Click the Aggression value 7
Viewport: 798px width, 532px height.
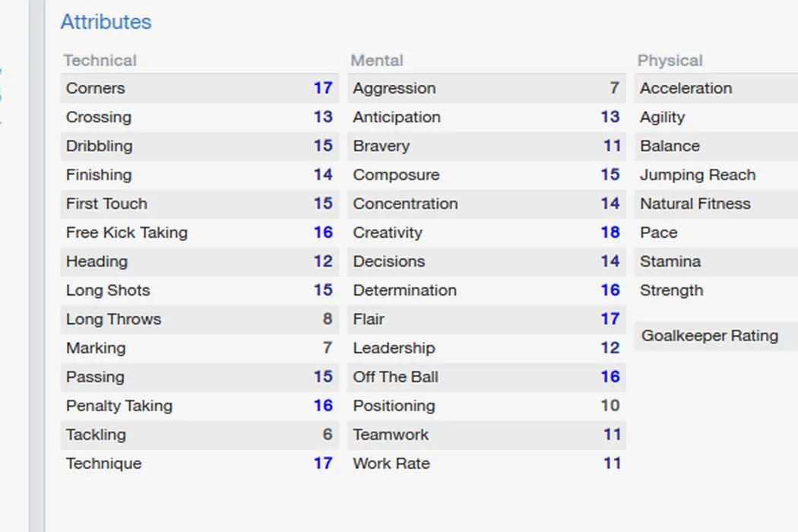point(614,88)
